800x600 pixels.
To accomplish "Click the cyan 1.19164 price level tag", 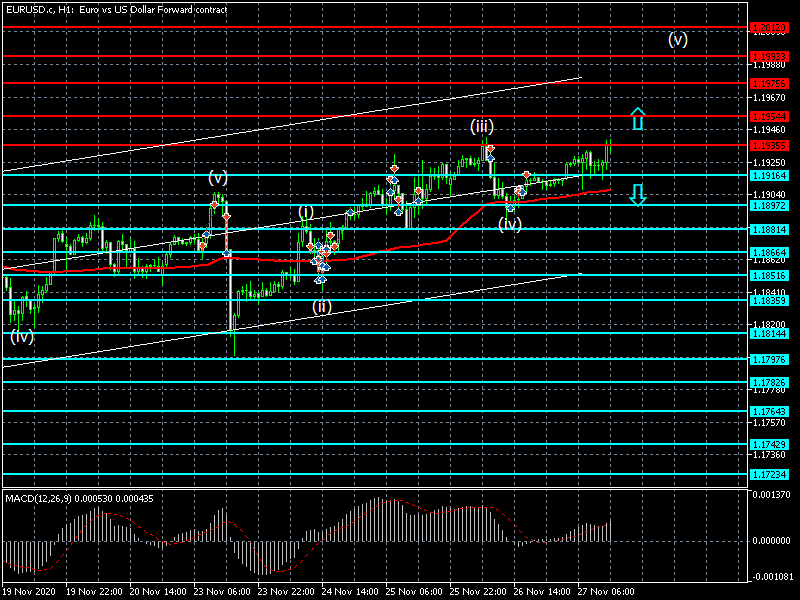I will click(769, 176).
